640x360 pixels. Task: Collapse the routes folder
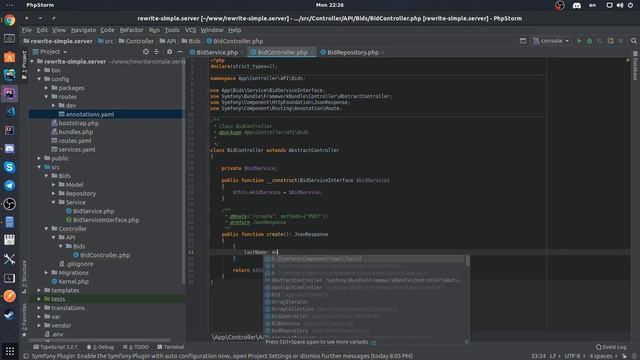[47, 97]
